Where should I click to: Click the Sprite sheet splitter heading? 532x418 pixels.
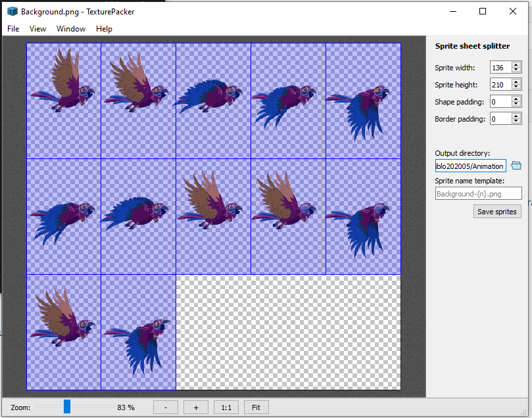click(x=472, y=46)
